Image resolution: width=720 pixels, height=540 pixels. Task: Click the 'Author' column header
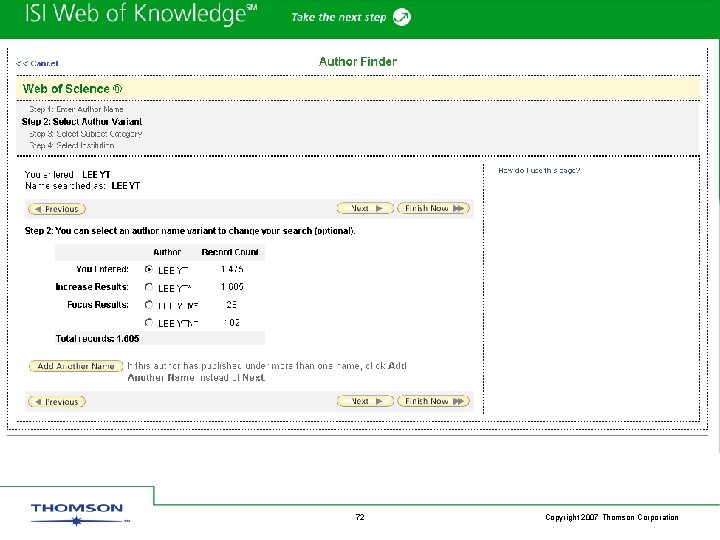click(x=167, y=252)
